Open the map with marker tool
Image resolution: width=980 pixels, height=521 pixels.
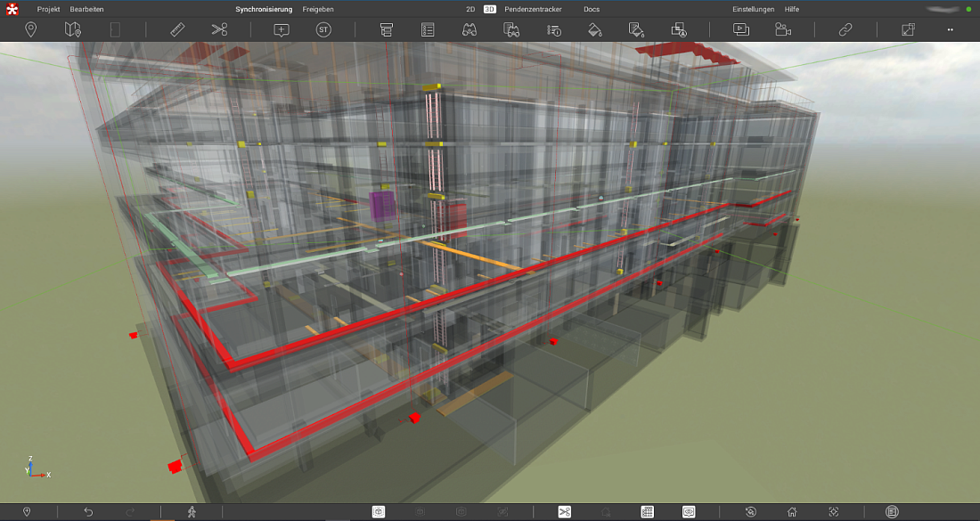pos(73,29)
